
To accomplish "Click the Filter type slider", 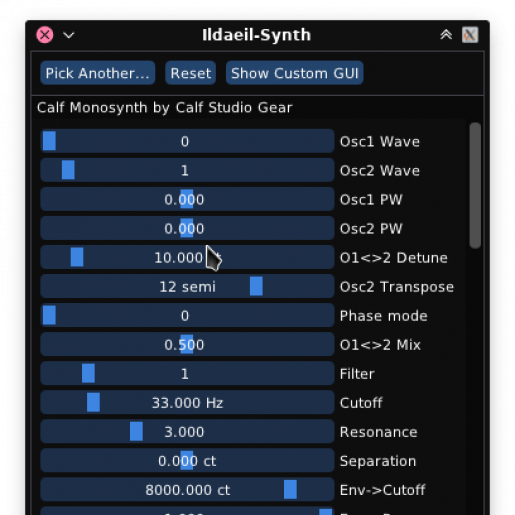I will [x=187, y=373].
